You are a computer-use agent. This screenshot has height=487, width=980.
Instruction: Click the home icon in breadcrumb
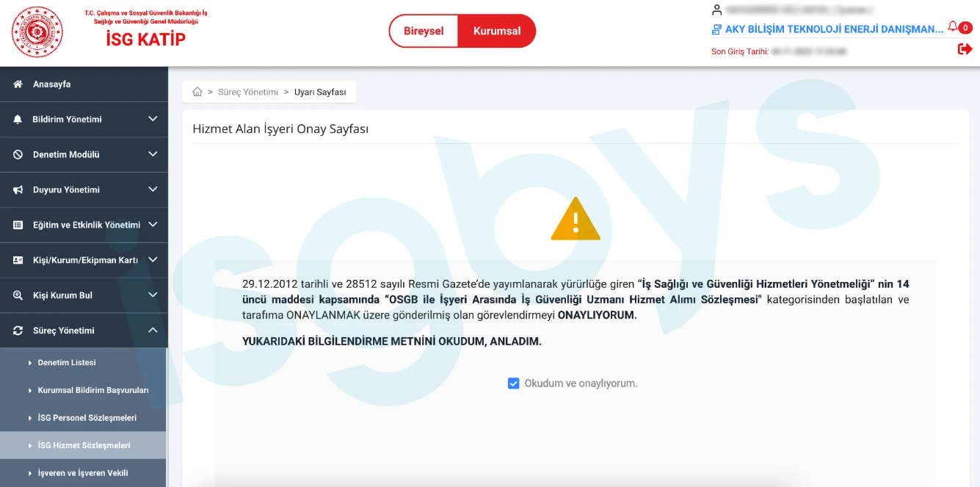pyautogui.click(x=197, y=92)
